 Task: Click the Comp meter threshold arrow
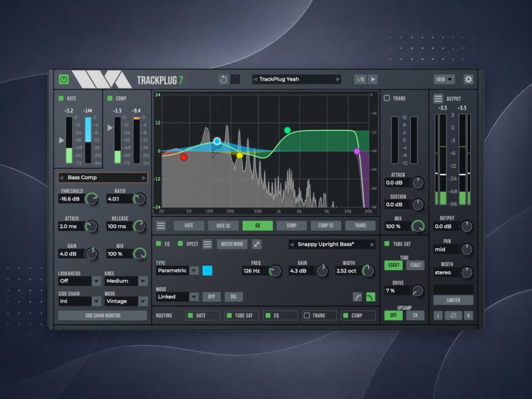pyautogui.click(x=110, y=128)
